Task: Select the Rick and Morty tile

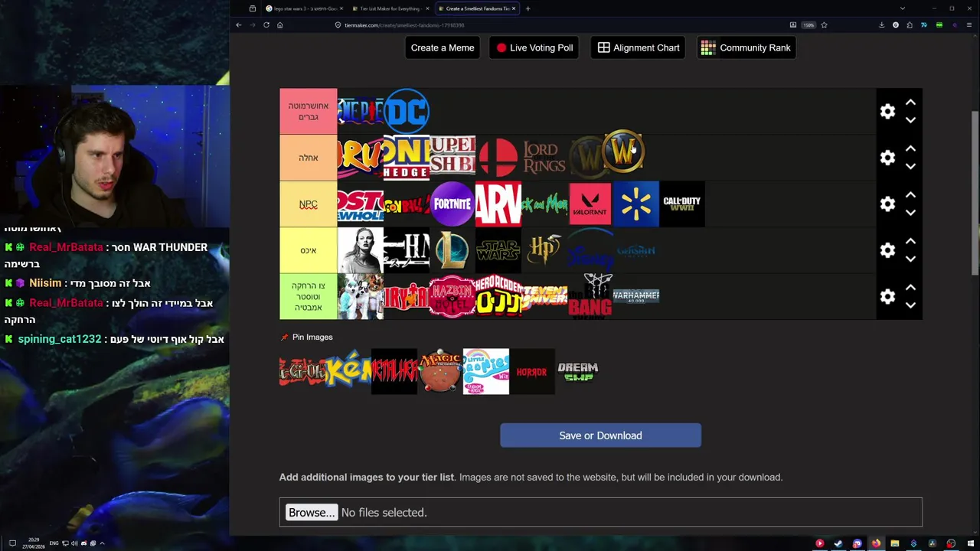Action: [544, 204]
